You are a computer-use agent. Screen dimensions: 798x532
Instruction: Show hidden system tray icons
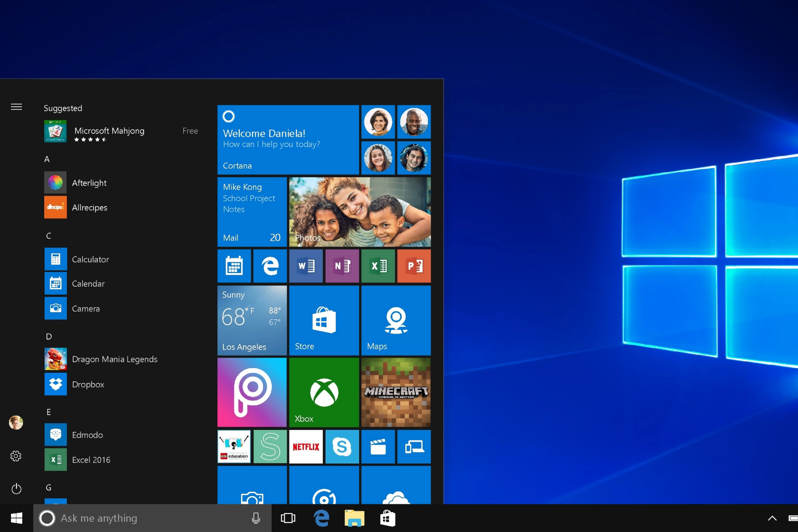point(772,518)
